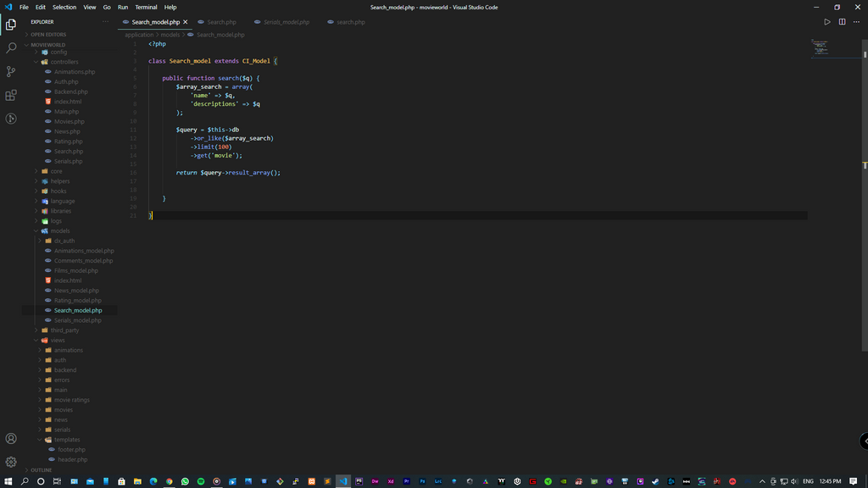
Task: Open the Terminal menu
Action: (x=146, y=7)
